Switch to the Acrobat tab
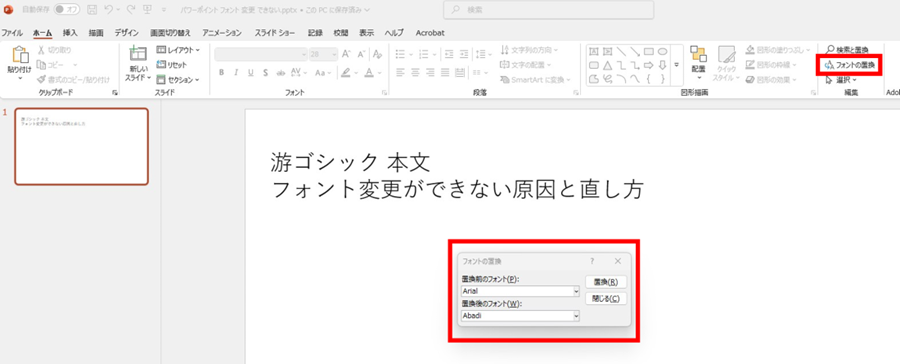Image resolution: width=900 pixels, height=364 pixels. 430,33
